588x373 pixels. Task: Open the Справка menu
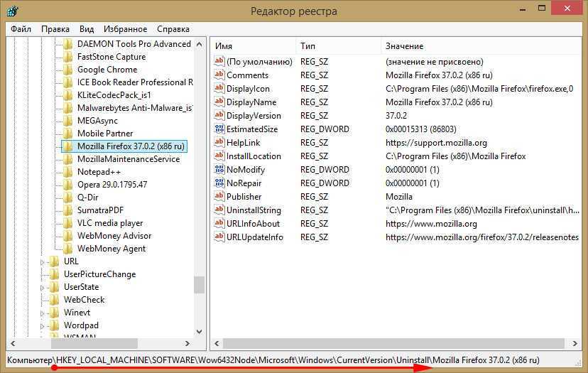click(x=173, y=29)
